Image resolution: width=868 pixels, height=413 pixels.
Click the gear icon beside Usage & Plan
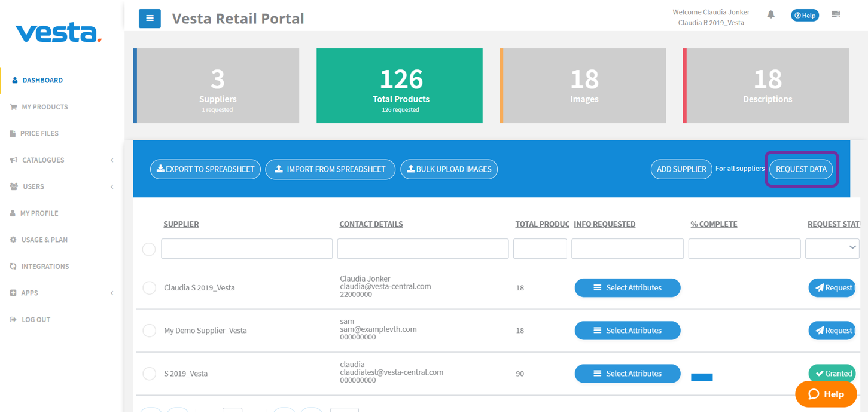(x=13, y=240)
